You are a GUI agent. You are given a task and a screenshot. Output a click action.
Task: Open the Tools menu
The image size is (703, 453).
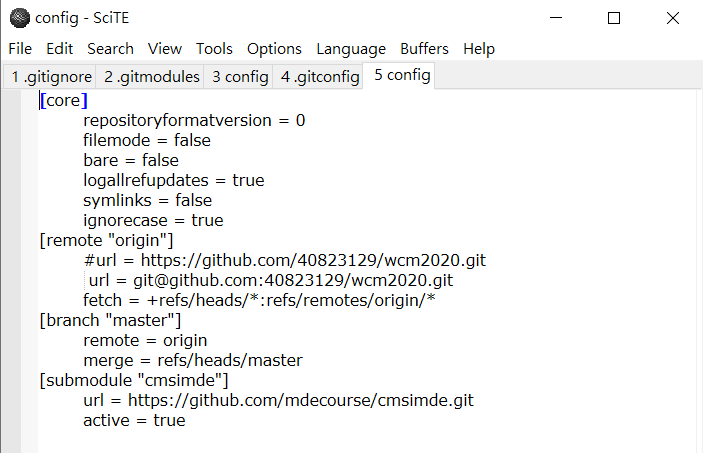tap(214, 48)
